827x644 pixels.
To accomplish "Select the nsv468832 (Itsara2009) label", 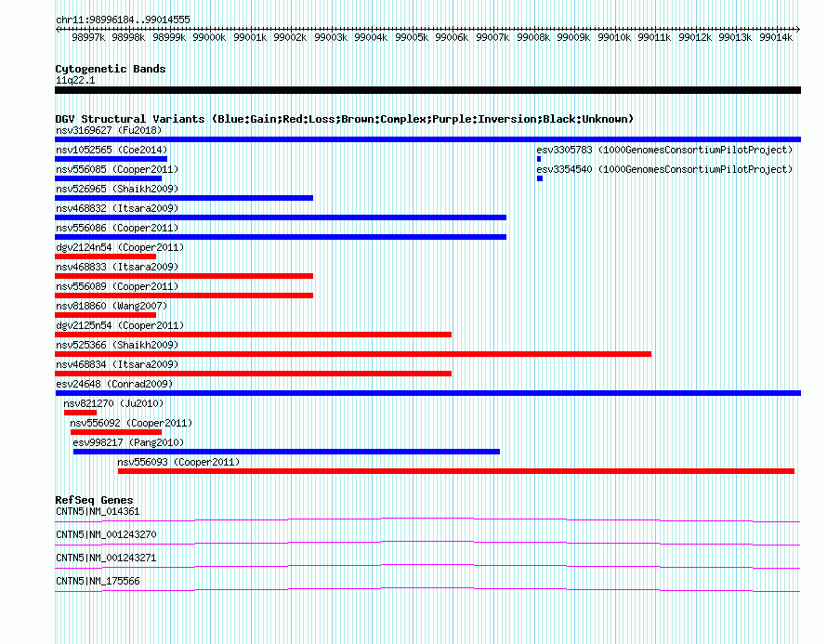I will (x=117, y=208).
